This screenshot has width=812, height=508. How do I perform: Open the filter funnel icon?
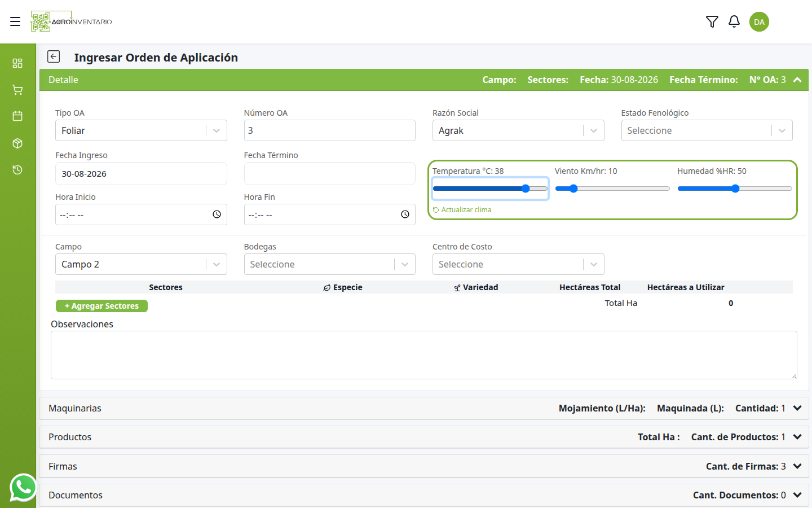pos(712,21)
